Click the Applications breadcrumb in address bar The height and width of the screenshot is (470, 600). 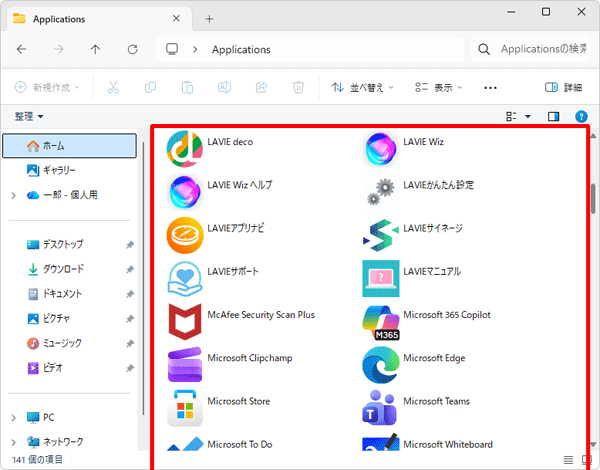coord(241,49)
